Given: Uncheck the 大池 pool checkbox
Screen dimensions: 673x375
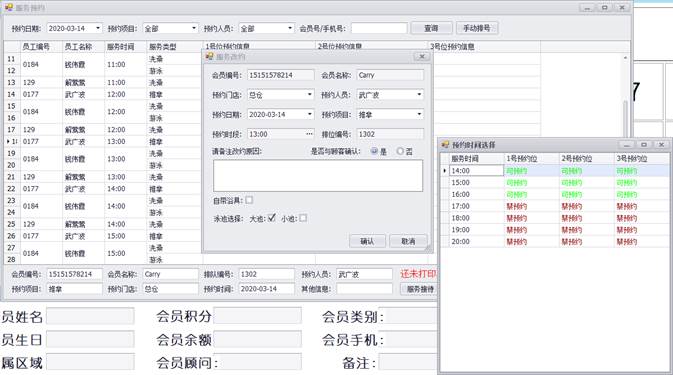Looking at the screenshot, I should [271, 218].
